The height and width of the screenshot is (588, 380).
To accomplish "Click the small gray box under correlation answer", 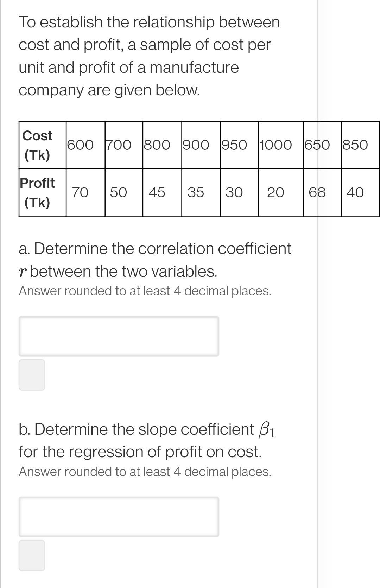I will pyautogui.click(x=32, y=375).
